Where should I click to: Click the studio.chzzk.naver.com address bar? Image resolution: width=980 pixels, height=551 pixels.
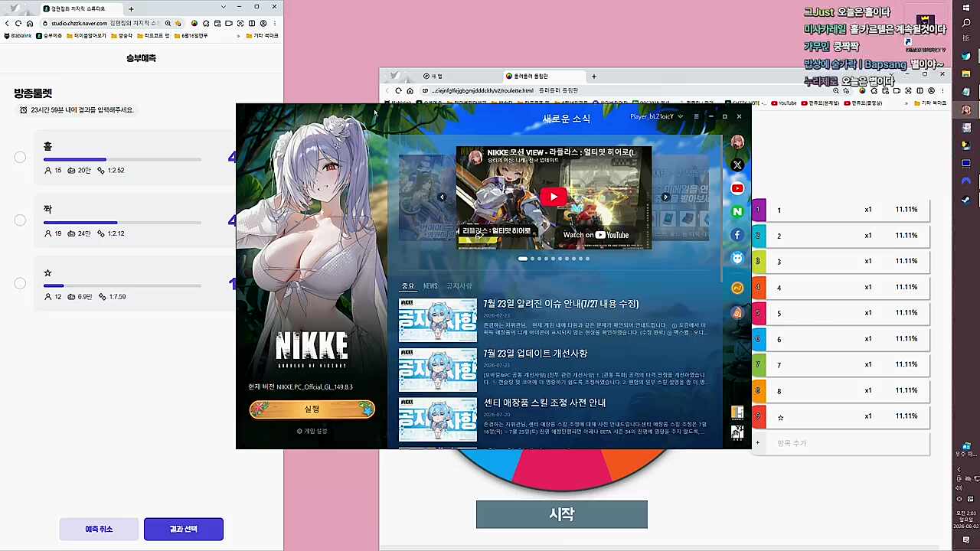point(100,24)
